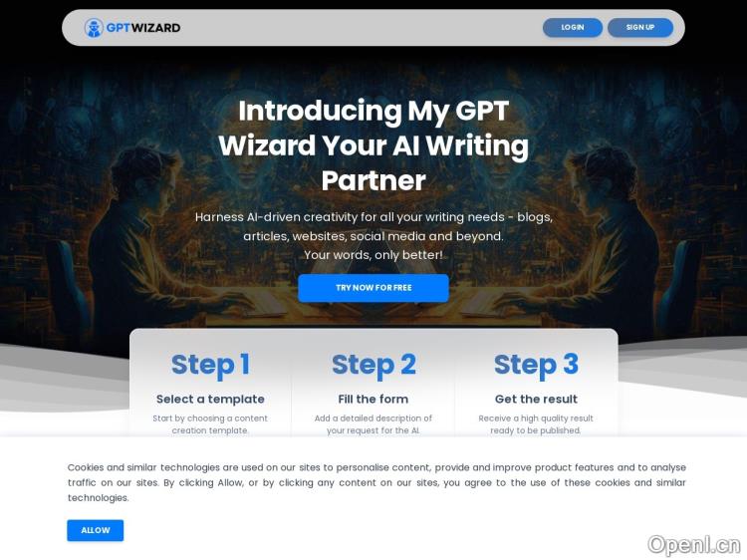This screenshot has height=560, width=747.
Task: Start with Try Now For Free
Action: (x=373, y=288)
